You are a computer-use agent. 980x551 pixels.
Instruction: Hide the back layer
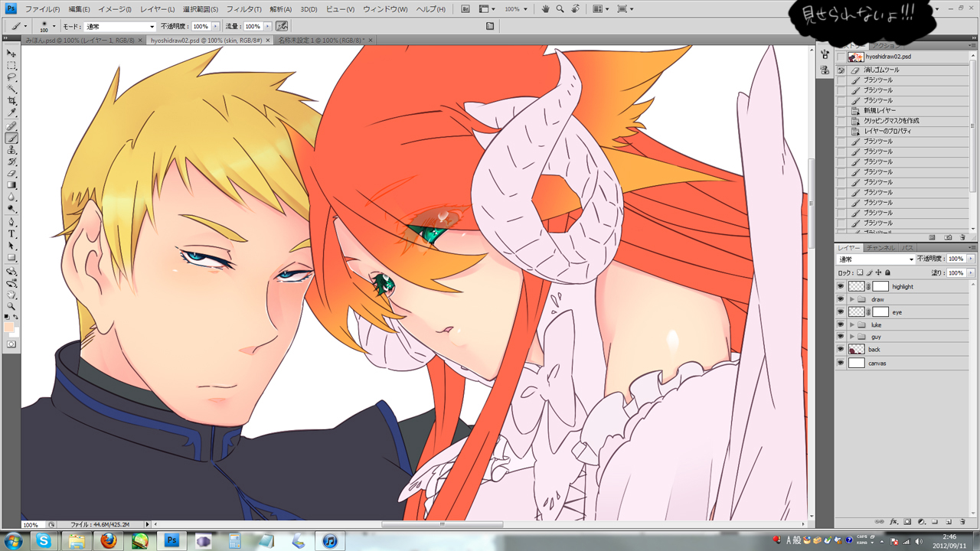click(x=841, y=350)
